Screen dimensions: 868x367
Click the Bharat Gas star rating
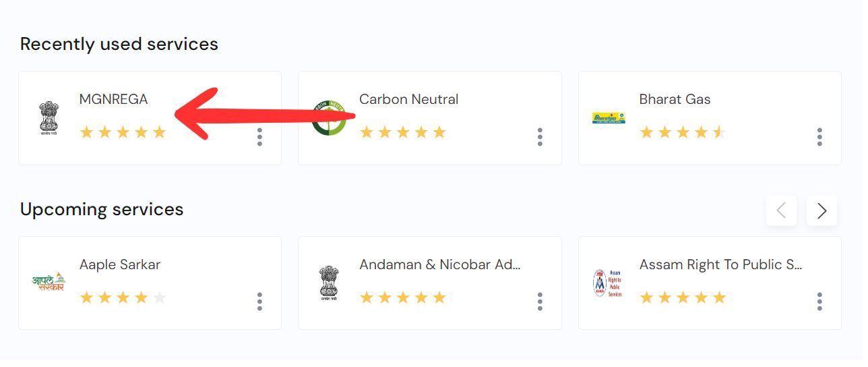coord(682,132)
